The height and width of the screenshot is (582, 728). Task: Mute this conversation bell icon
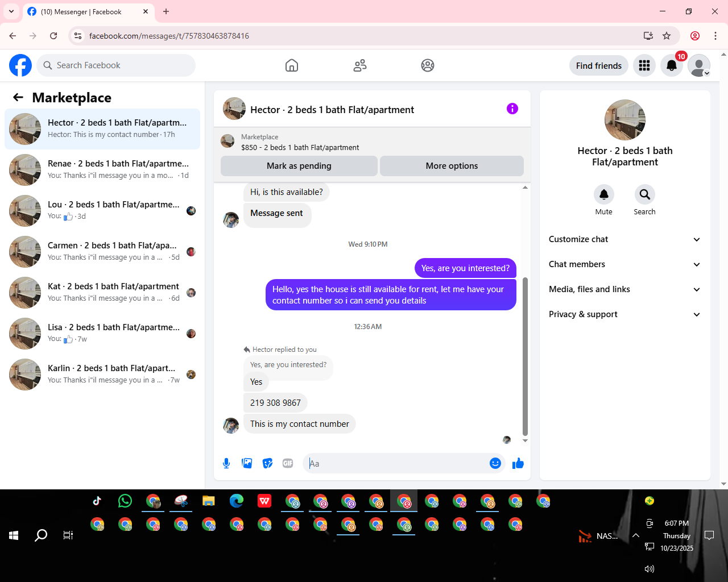[x=604, y=194]
